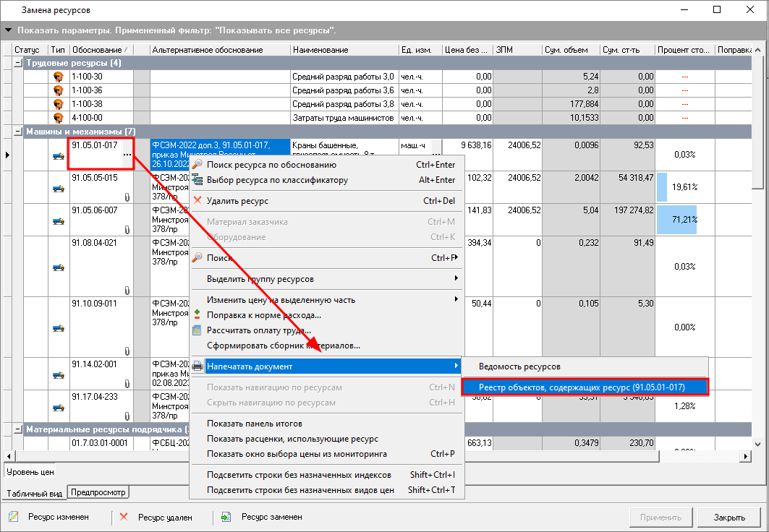Select Реестр объектов, содержащих ресурс (91.05.01-017)

pyautogui.click(x=585, y=387)
